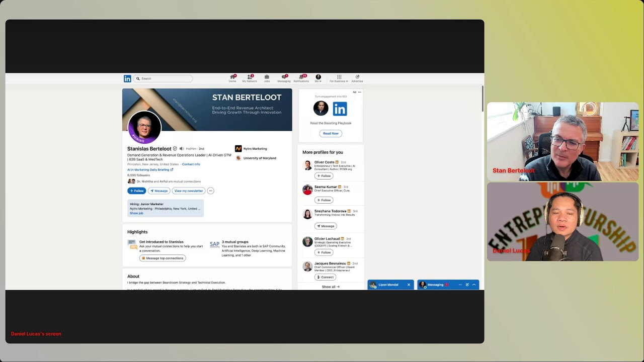
Task: Expand the Me profile dropdown
Action: pyautogui.click(x=318, y=78)
